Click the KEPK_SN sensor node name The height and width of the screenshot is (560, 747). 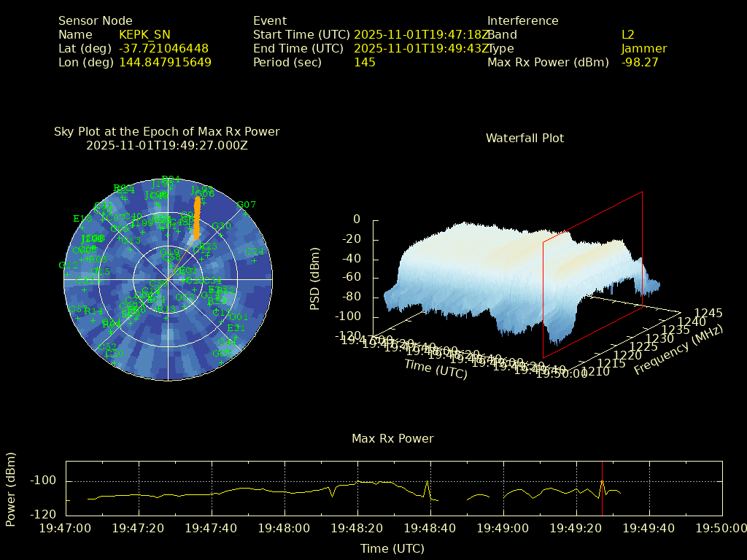[x=144, y=34]
